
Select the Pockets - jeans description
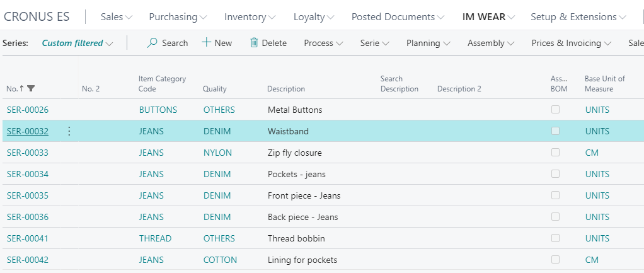click(297, 174)
